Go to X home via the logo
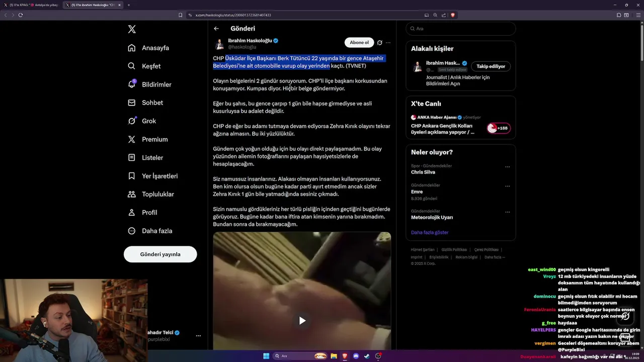 click(x=132, y=29)
